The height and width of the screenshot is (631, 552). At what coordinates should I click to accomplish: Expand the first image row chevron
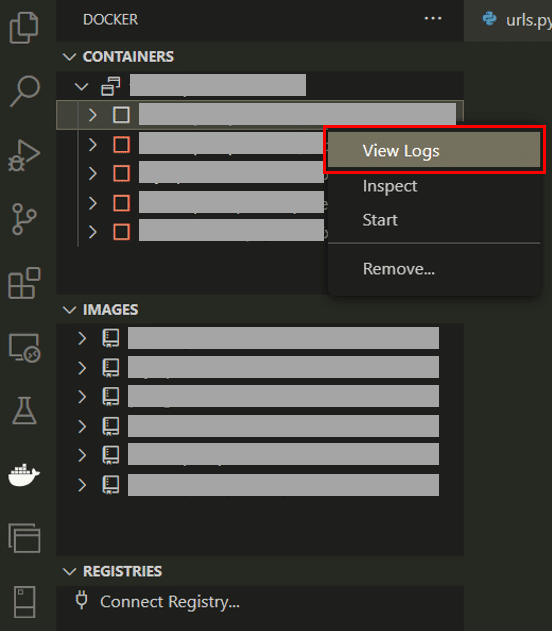point(82,338)
